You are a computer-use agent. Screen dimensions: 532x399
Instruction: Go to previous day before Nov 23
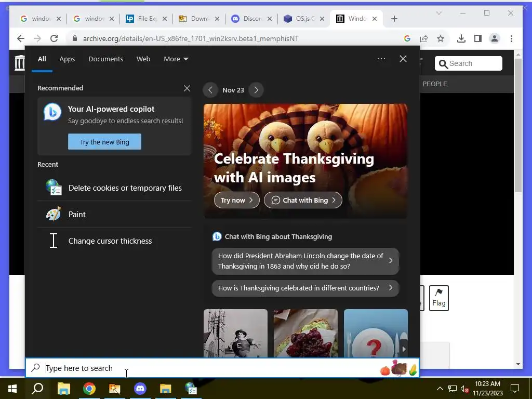(x=210, y=90)
